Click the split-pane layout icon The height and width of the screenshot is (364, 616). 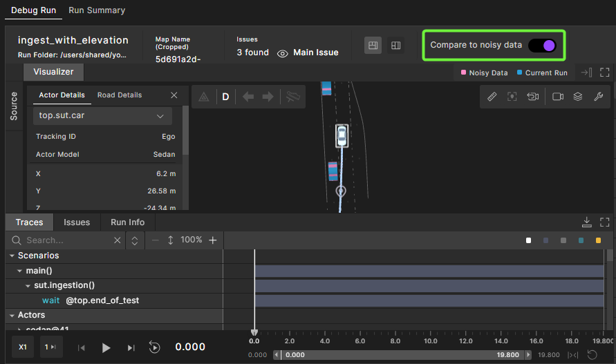395,46
